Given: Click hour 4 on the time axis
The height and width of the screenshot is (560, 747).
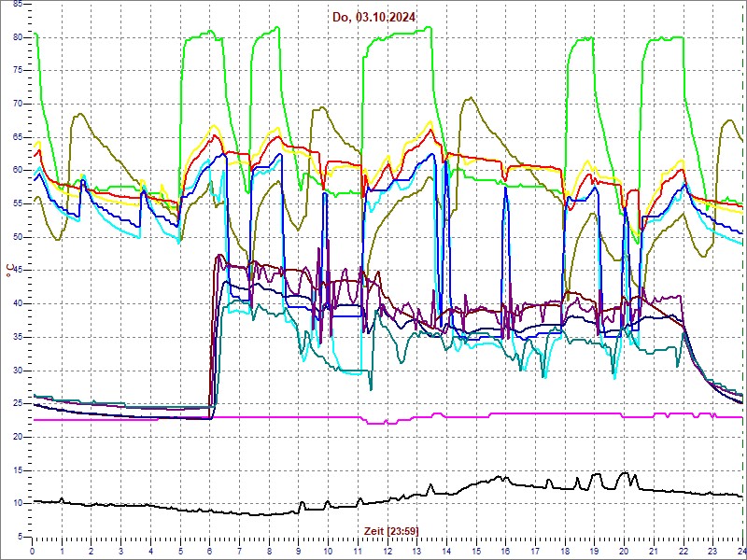Looking at the screenshot, I should click(x=150, y=551).
